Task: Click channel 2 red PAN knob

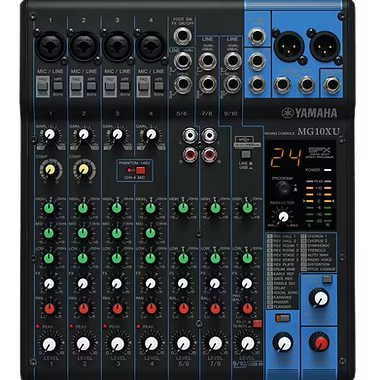Action: point(83,309)
